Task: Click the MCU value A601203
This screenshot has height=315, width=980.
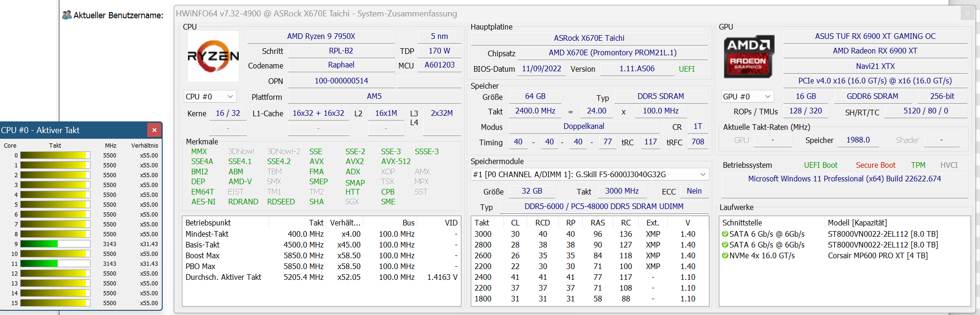Action: 439,65
